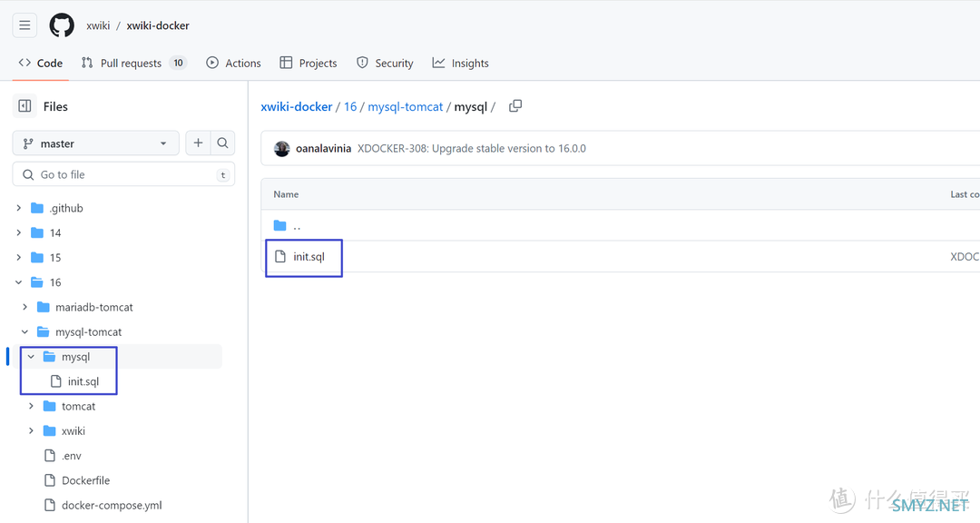Switch to the Projects tab
Image resolution: width=980 pixels, height=523 pixels.
(309, 64)
